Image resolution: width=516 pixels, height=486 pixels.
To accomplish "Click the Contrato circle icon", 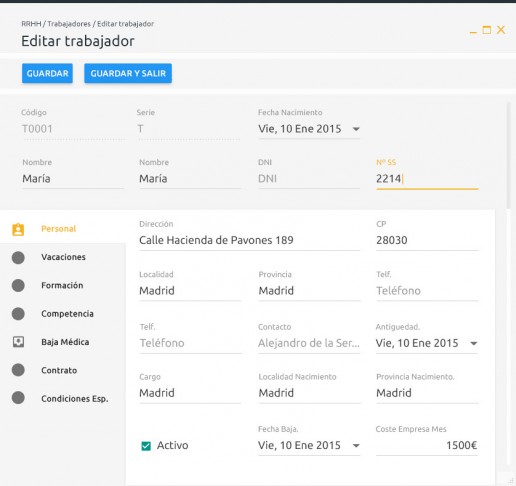I will (x=18, y=370).
